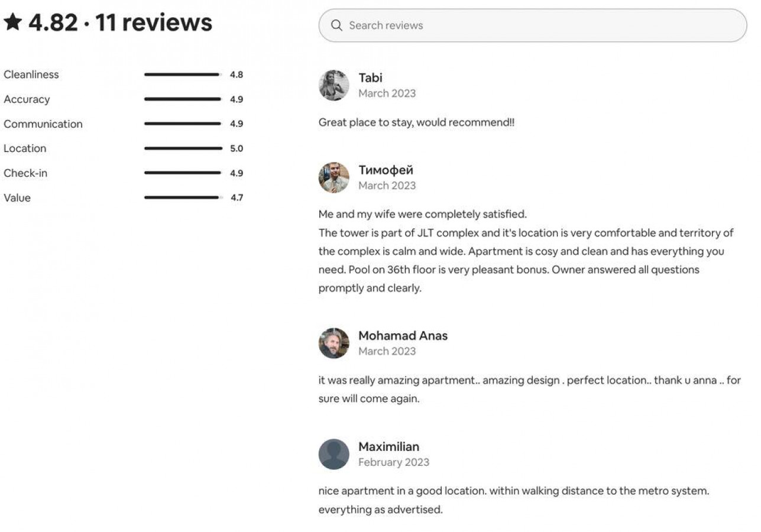Image resolution: width=761 pixels, height=532 pixels.
Task: Click Maximilian's February 2023 review date
Action: pos(393,462)
